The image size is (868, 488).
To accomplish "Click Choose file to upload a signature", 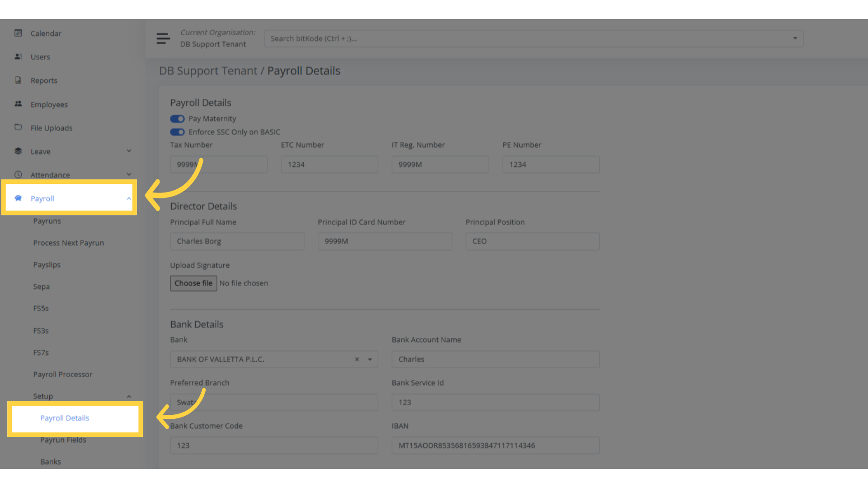I will click(x=193, y=283).
